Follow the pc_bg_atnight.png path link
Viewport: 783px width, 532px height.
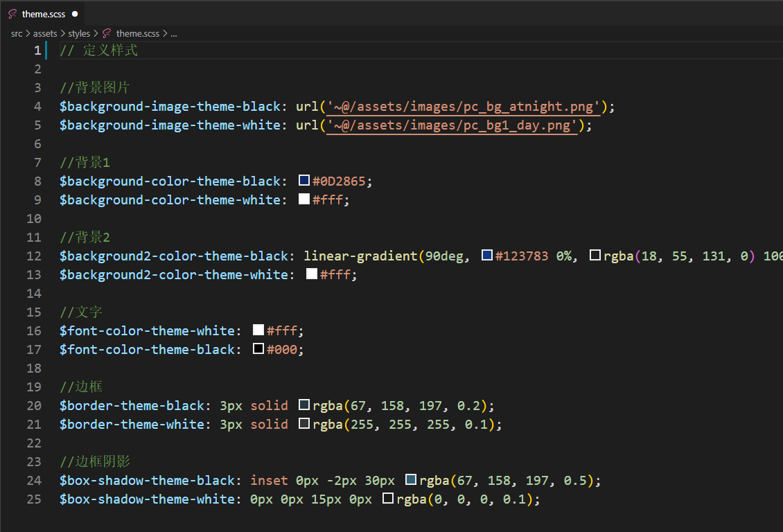tap(463, 107)
